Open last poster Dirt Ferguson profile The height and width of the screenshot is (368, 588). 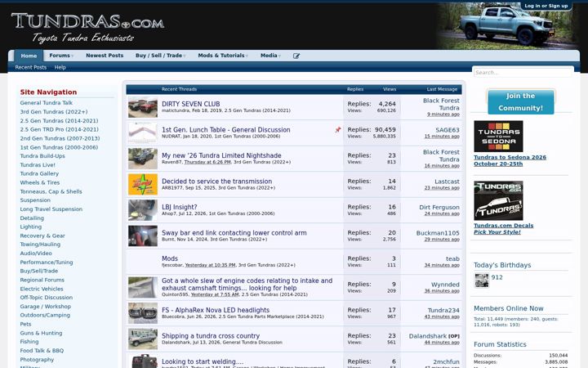coord(439,207)
